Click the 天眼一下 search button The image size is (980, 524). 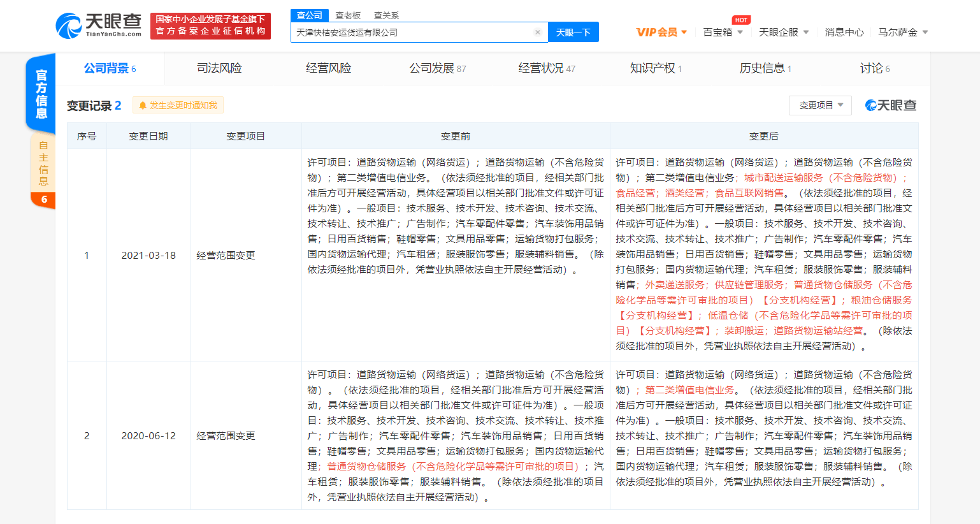click(573, 32)
